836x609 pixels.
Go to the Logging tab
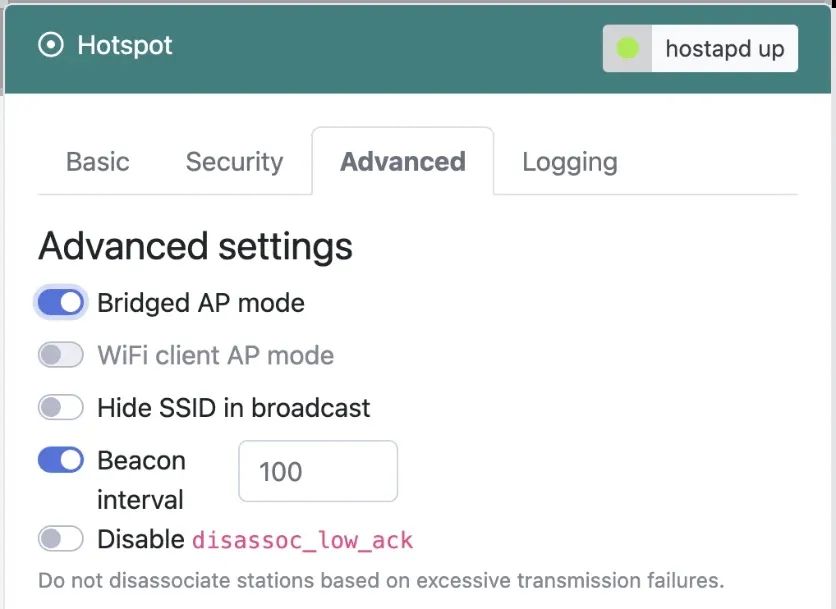tap(569, 162)
